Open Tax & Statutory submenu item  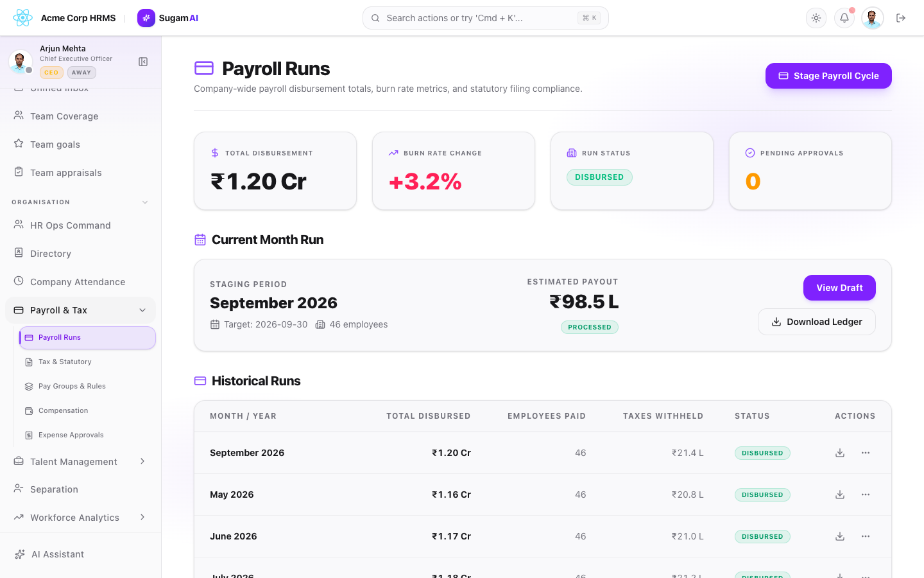click(87, 362)
